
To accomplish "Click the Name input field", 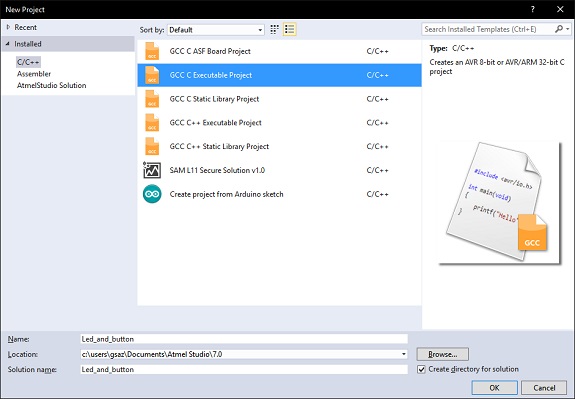I will (x=244, y=339).
